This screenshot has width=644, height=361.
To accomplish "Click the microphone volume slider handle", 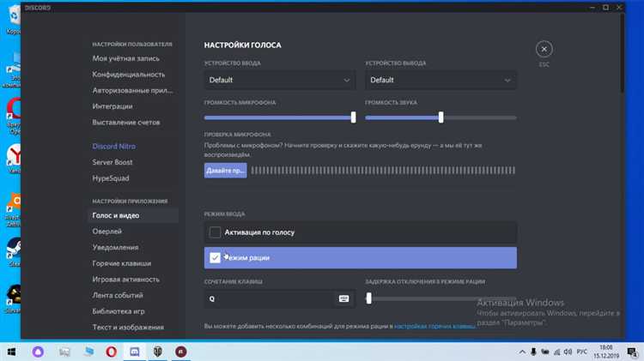I will coord(353,117).
